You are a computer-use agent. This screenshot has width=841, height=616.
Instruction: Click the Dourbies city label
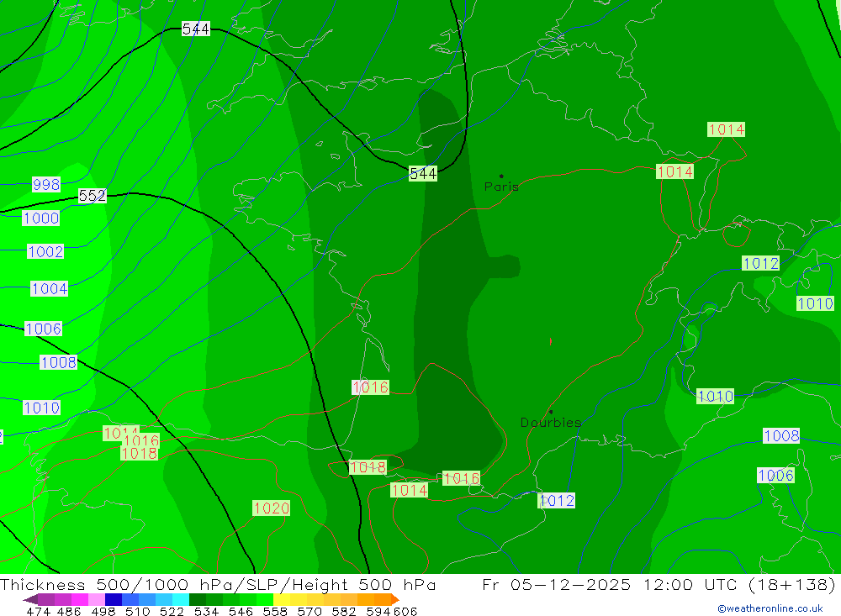[x=551, y=423]
